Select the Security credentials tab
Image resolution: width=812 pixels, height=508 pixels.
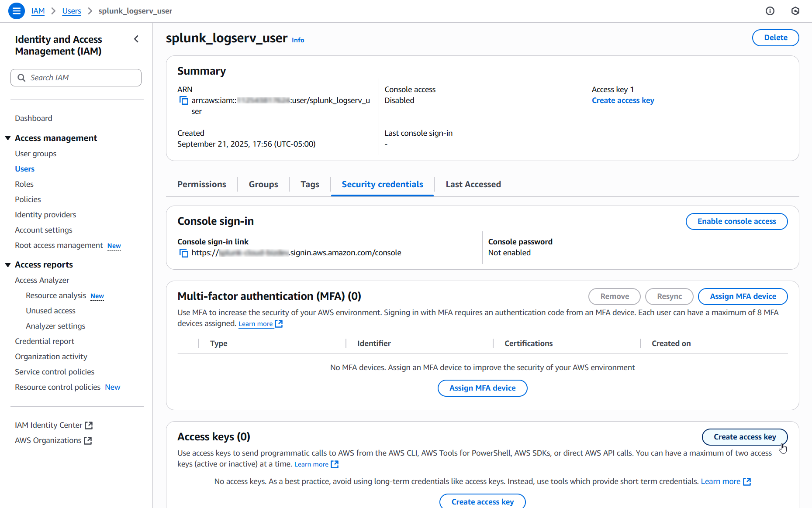coord(382,184)
